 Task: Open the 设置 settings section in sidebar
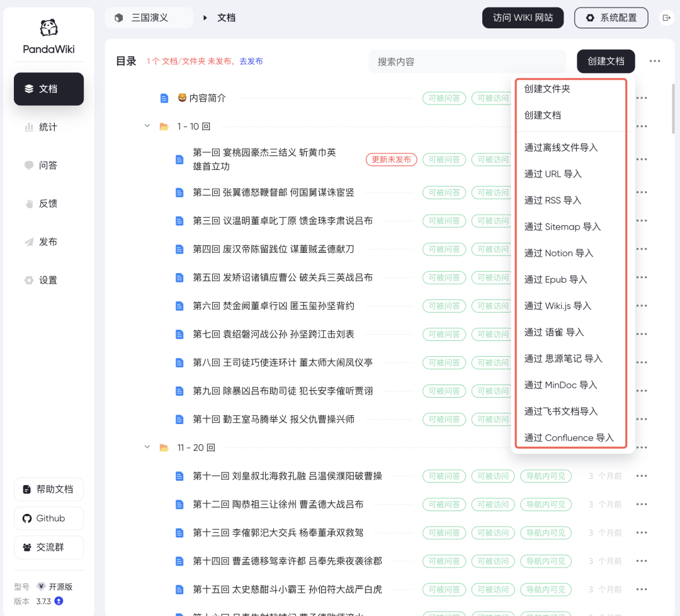pyautogui.click(x=48, y=280)
